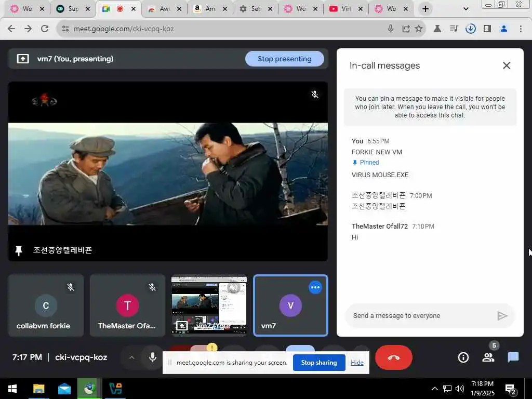Click the Pinned message label
532x399 pixels.
click(x=366, y=163)
